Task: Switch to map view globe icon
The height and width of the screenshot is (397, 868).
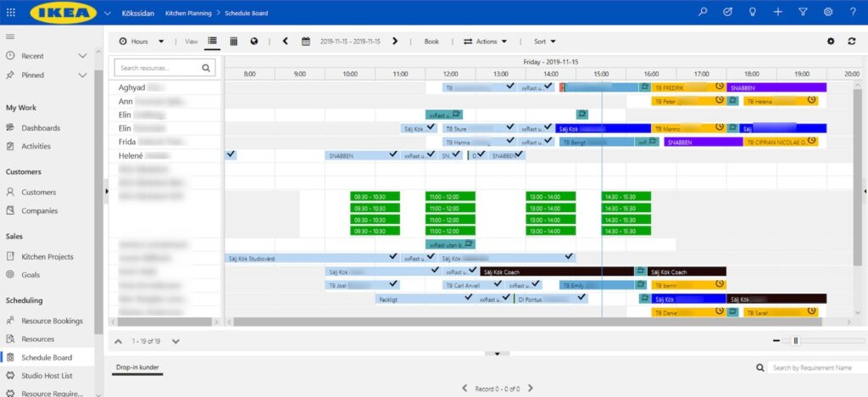Action: [254, 41]
